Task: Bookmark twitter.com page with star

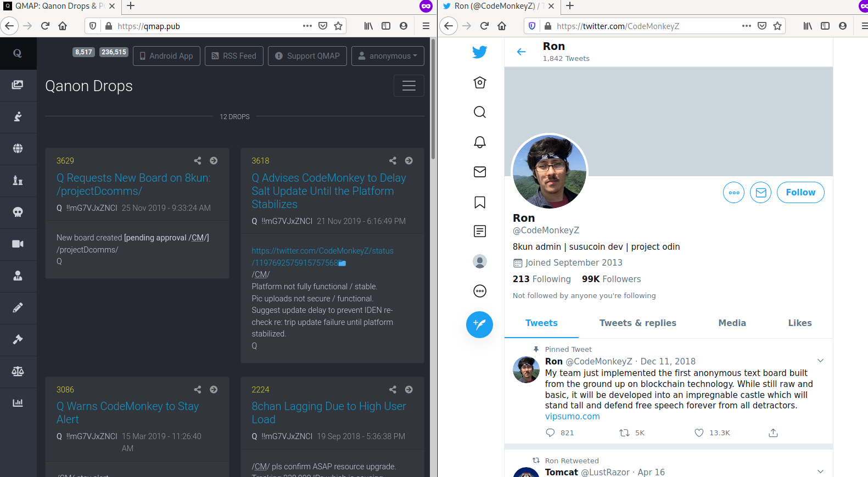Action: (777, 26)
